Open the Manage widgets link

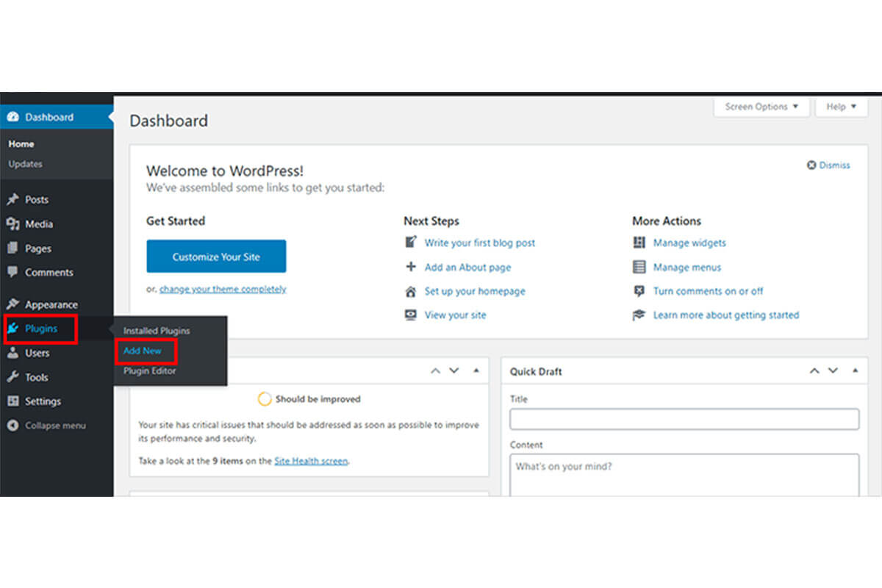[x=689, y=243]
